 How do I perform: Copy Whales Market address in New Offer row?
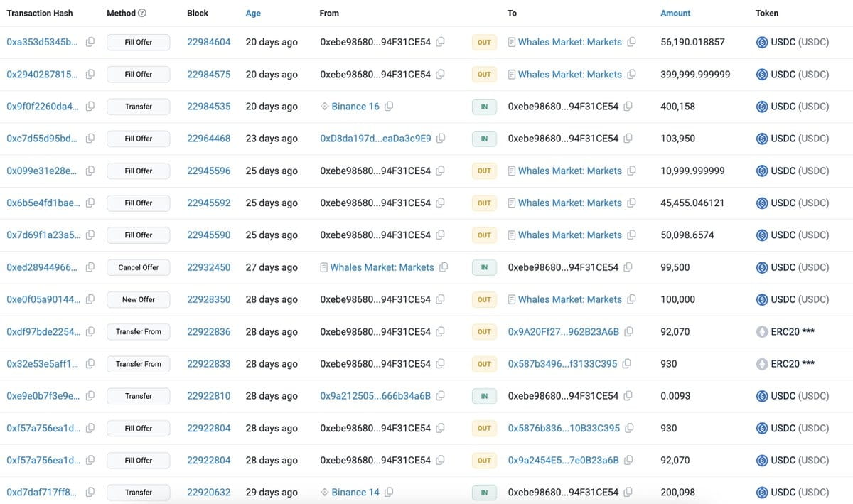[631, 299]
